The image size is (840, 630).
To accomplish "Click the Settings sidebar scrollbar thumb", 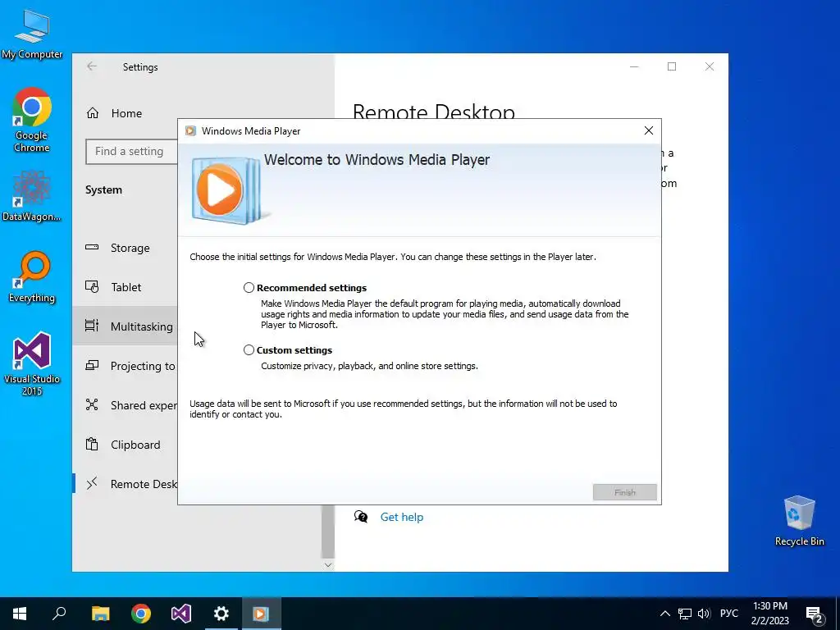I will (x=328, y=532).
